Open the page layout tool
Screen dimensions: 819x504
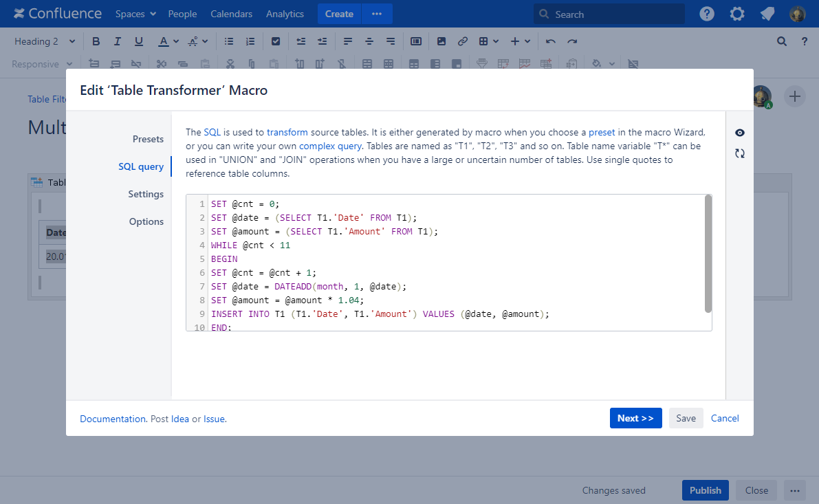[416, 41]
